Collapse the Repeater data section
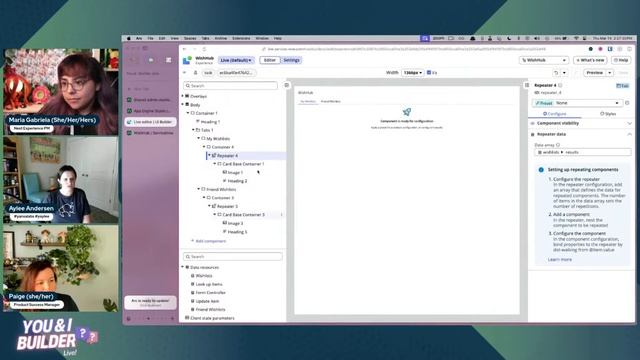The image size is (640, 360). pos(582,134)
